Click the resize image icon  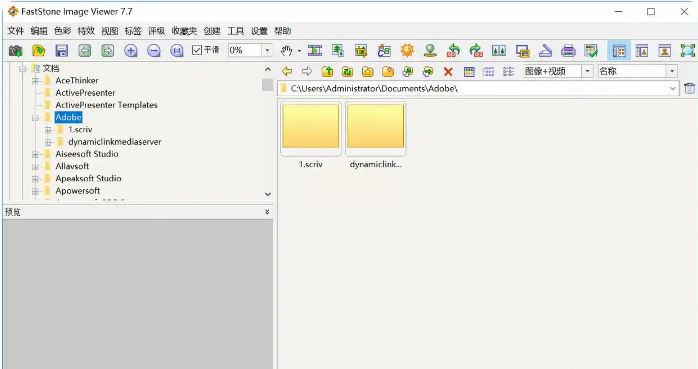(x=338, y=51)
